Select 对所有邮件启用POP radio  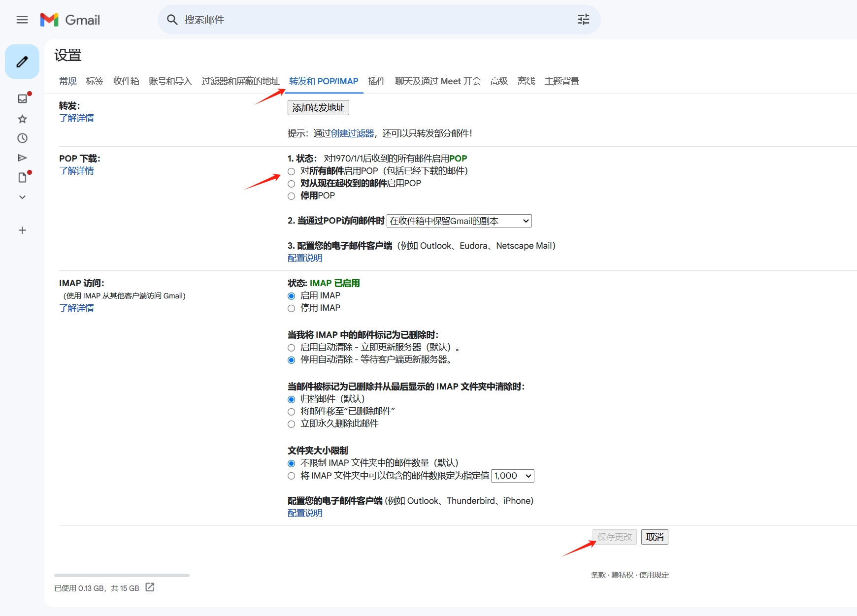[x=292, y=171]
